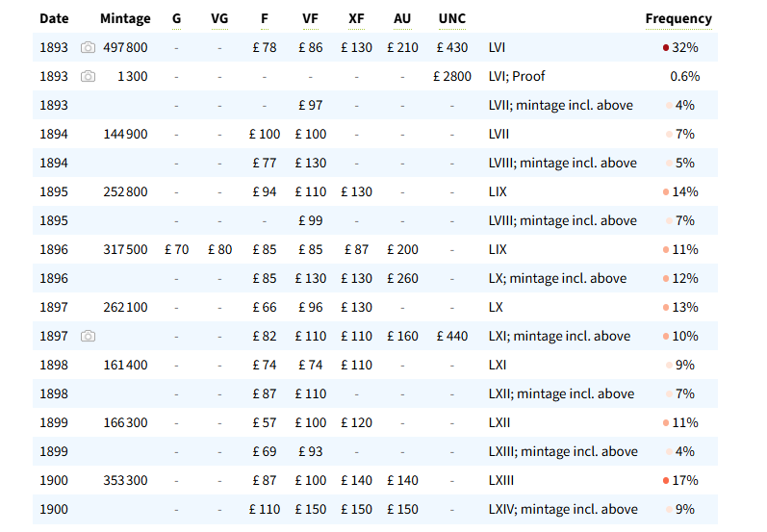The image size is (767, 532).
Task: Click the £ 2800 Proof UNC price
Action: click(x=451, y=76)
